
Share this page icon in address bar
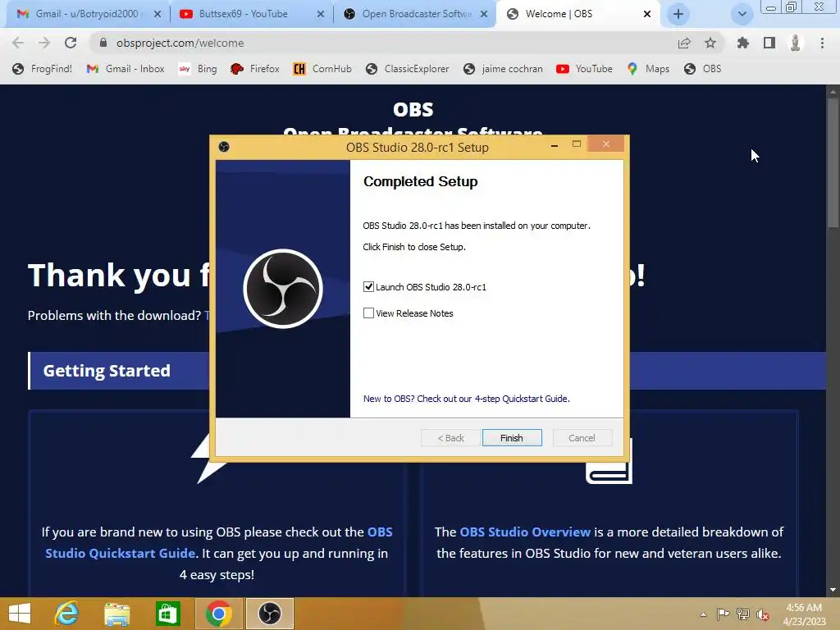tap(684, 43)
